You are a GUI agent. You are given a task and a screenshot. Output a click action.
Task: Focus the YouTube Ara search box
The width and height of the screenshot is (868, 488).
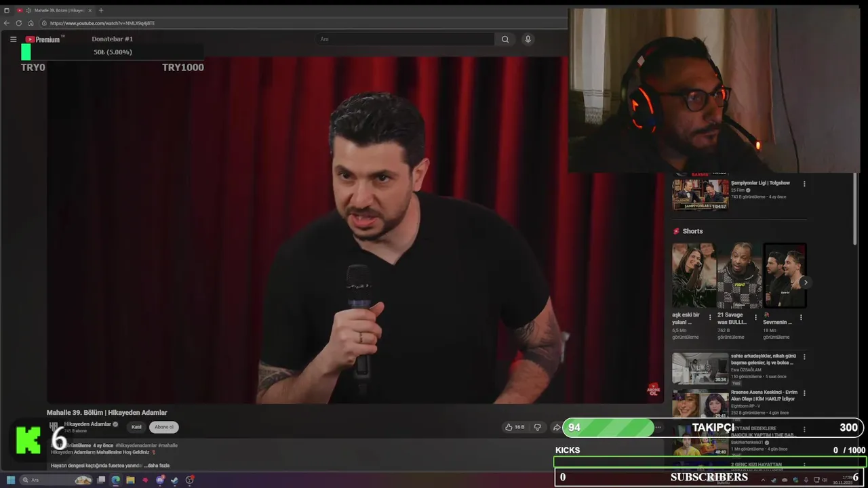tap(405, 39)
